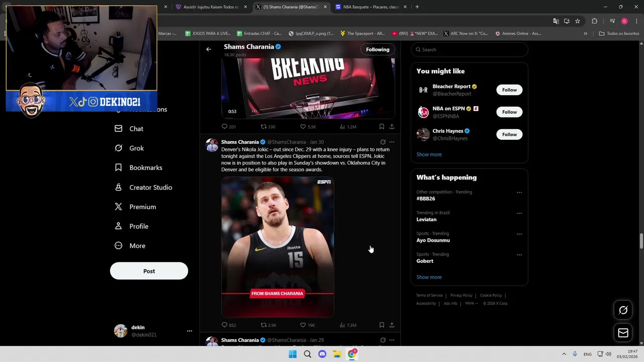Open Windows taskbar search
Screen dimensions: 644x362
307,354
